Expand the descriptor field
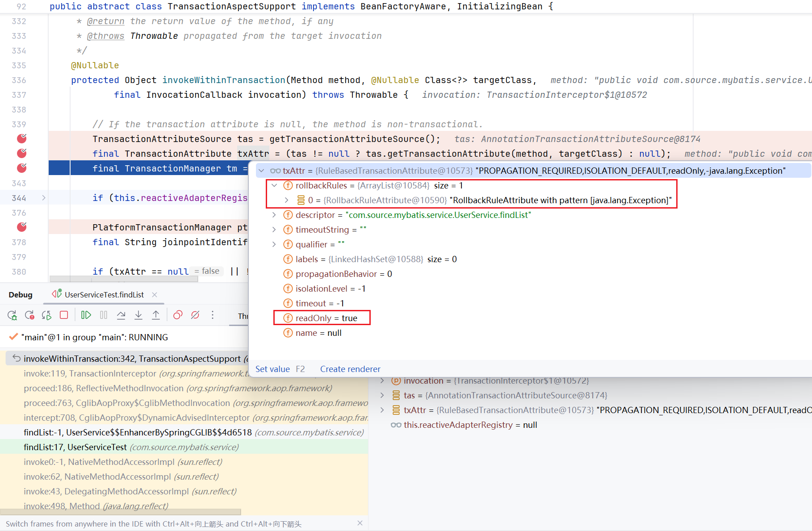The height and width of the screenshot is (531, 812). (274, 215)
